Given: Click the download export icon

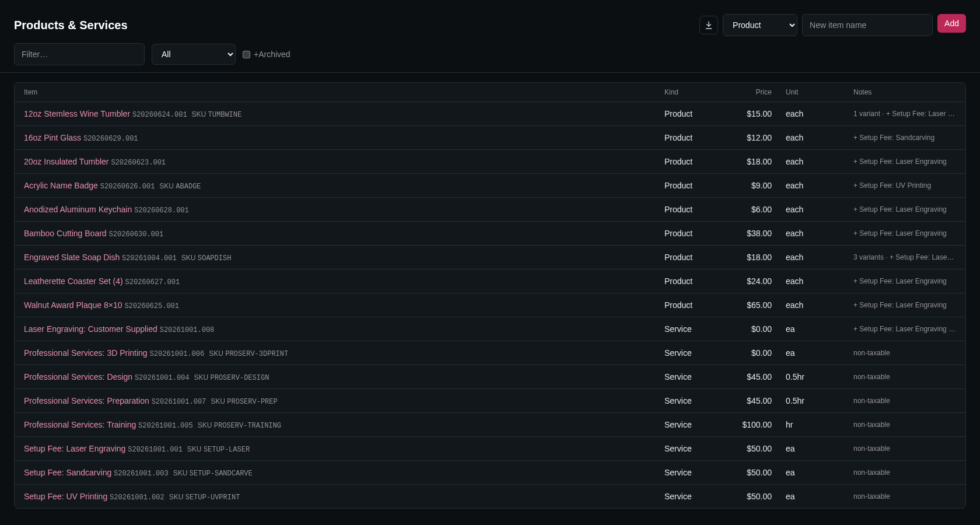Looking at the screenshot, I should tap(709, 25).
